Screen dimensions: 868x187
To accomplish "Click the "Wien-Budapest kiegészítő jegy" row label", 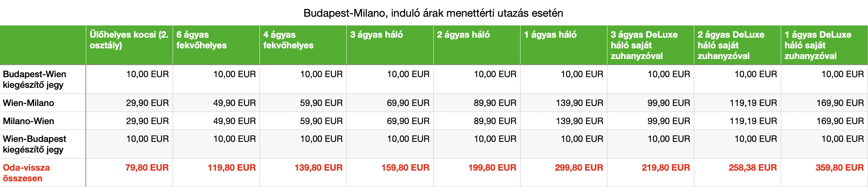I will click(x=34, y=144).
